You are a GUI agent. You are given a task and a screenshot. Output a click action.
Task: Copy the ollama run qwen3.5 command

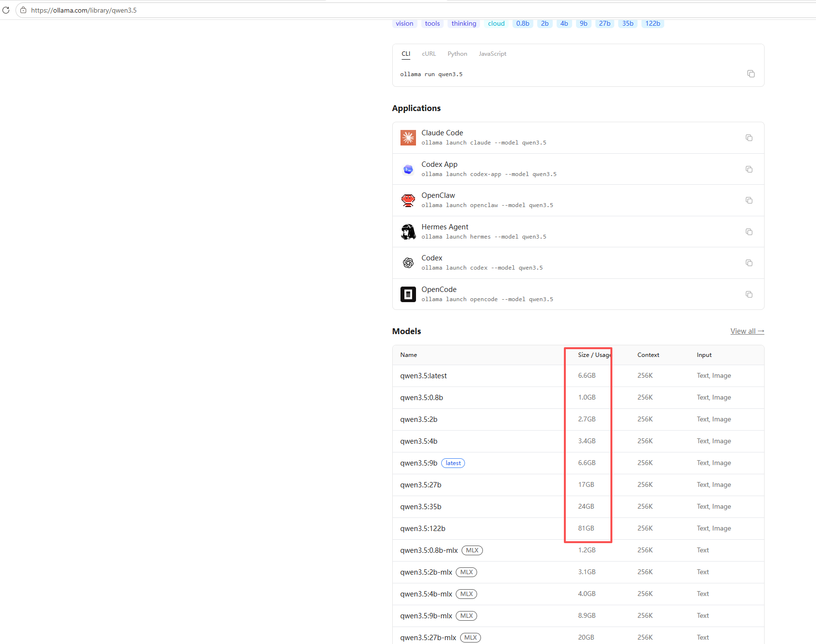pyautogui.click(x=751, y=74)
